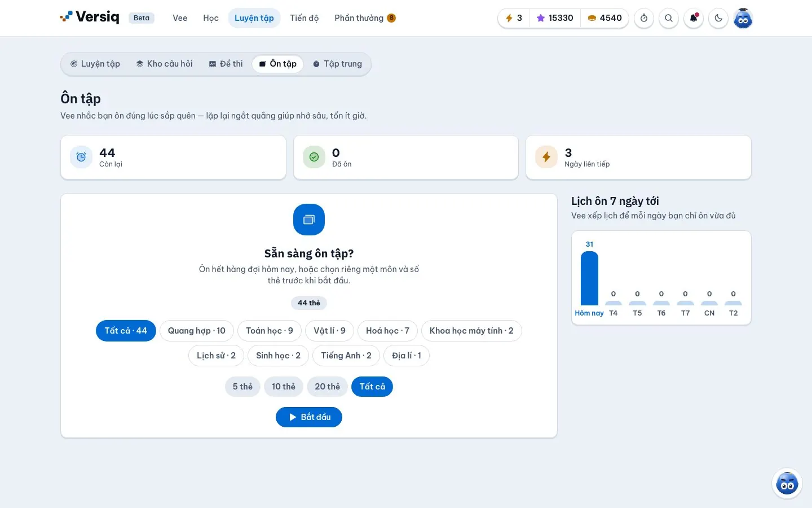The height and width of the screenshot is (508, 812).
Task: Click the Versiq logo
Action: point(90,17)
